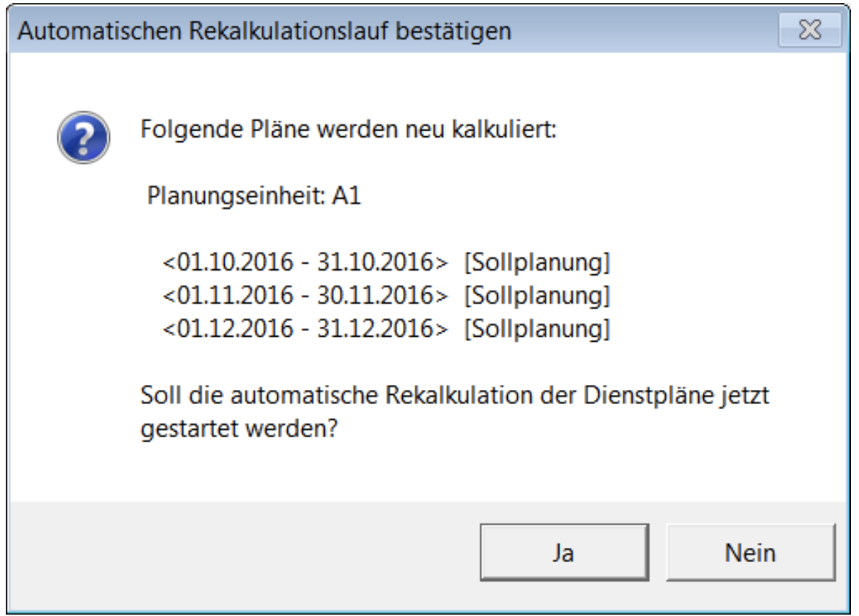The width and height of the screenshot is (859, 616).
Task: Click the start date 01.12.2016
Action: tap(236, 329)
